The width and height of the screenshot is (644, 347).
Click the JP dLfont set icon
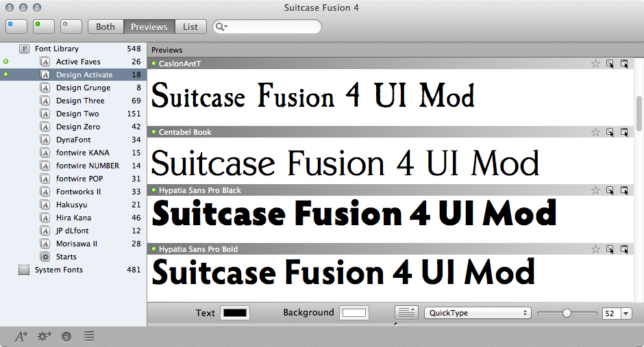tap(45, 231)
